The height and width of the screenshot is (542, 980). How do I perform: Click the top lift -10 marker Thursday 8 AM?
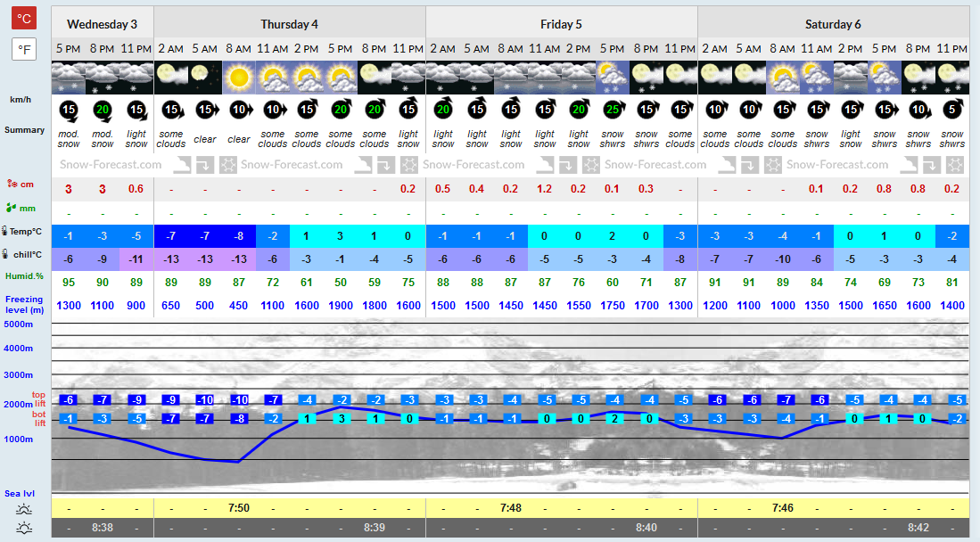point(239,400)
